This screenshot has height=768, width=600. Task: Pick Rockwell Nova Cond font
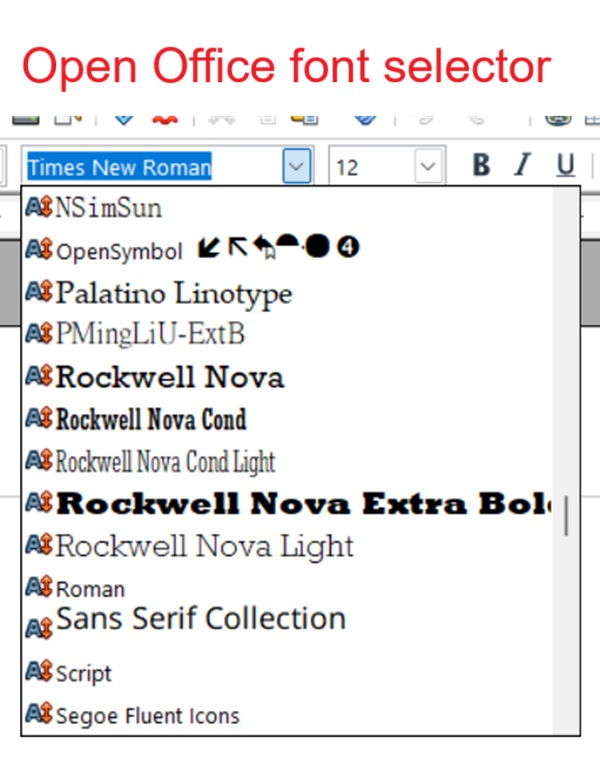point(288,419)
